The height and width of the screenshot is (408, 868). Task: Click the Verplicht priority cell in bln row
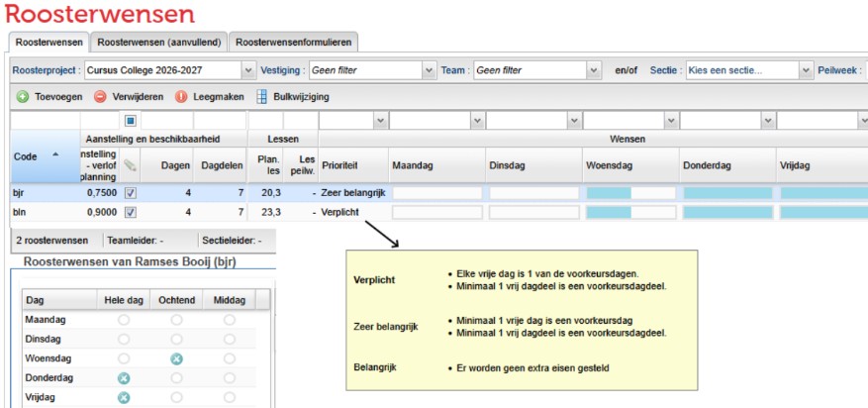click(x=339, y=212)
